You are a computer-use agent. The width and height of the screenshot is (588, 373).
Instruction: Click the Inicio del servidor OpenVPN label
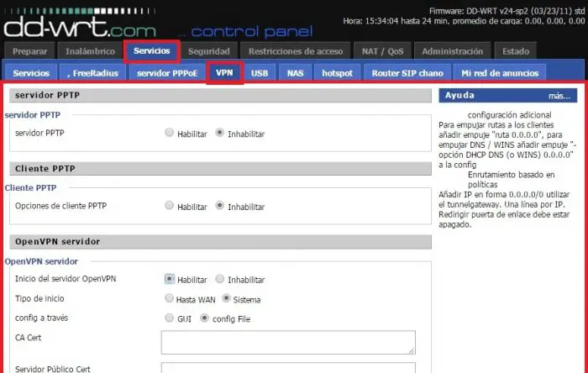click(x=66, y=279)
